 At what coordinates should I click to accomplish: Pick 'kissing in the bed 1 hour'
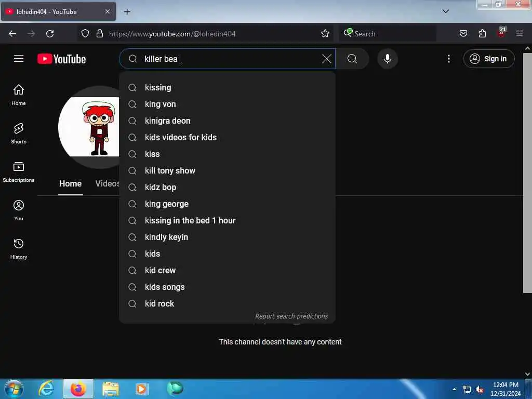tap(228, 220)
